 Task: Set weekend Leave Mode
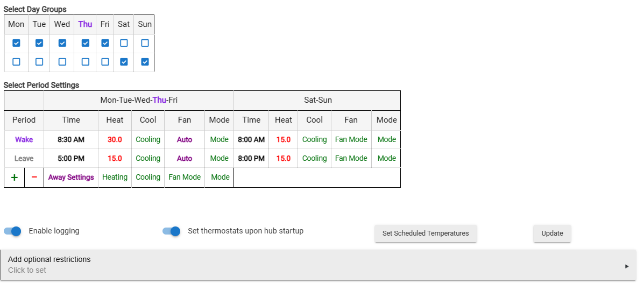point(387,159)
